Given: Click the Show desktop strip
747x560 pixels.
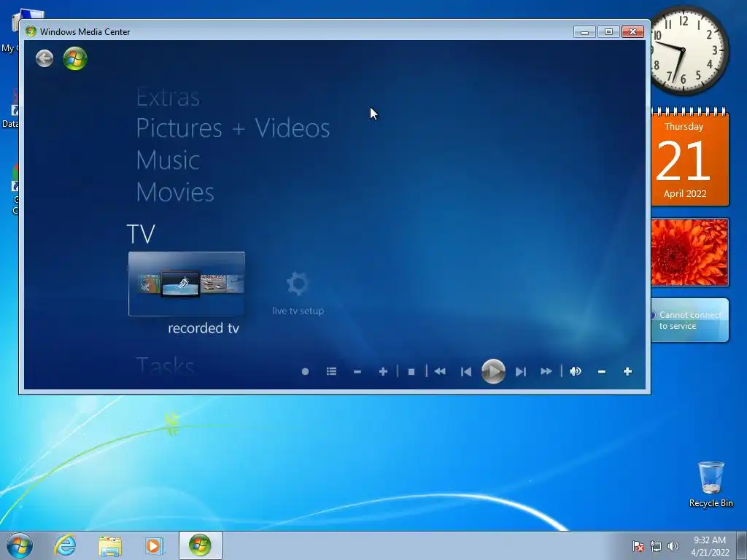Looking at the screenshot, I should [x=742, y=545].
